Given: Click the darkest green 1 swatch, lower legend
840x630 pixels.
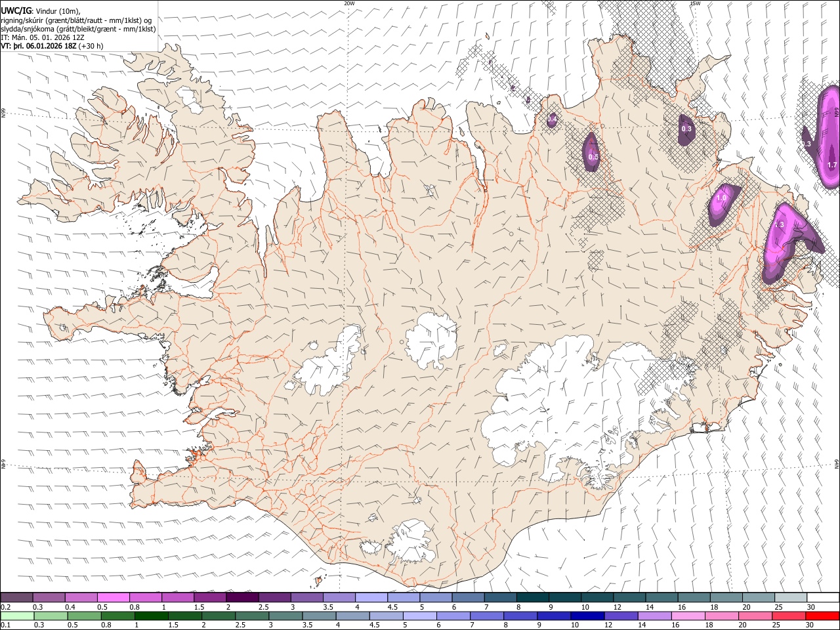Looking at the screenshot, I should (152, 616).
